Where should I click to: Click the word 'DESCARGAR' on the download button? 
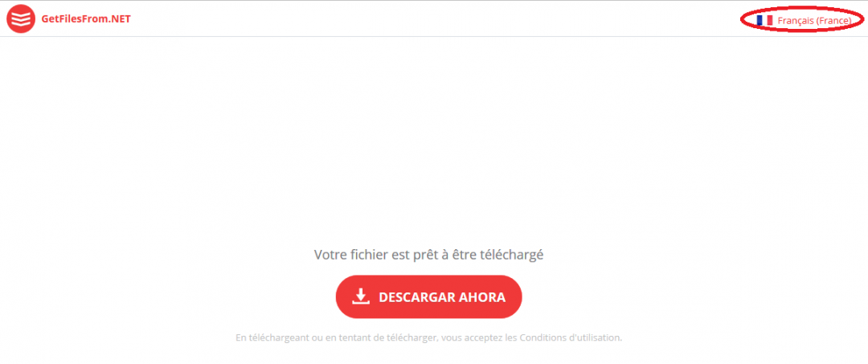(417, 297)
